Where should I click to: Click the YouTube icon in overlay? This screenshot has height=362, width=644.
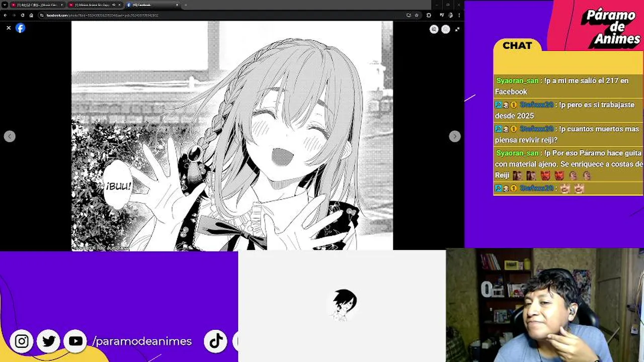(75, 341)
